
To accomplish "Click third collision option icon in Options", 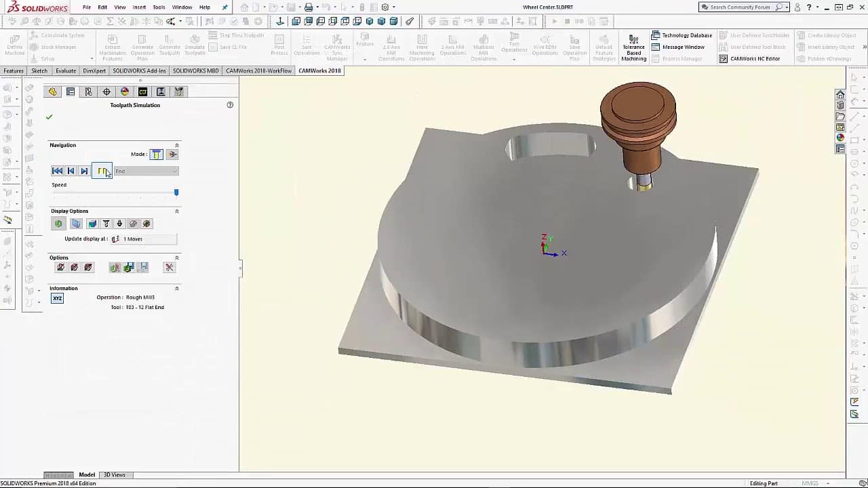I will (87, 268).
